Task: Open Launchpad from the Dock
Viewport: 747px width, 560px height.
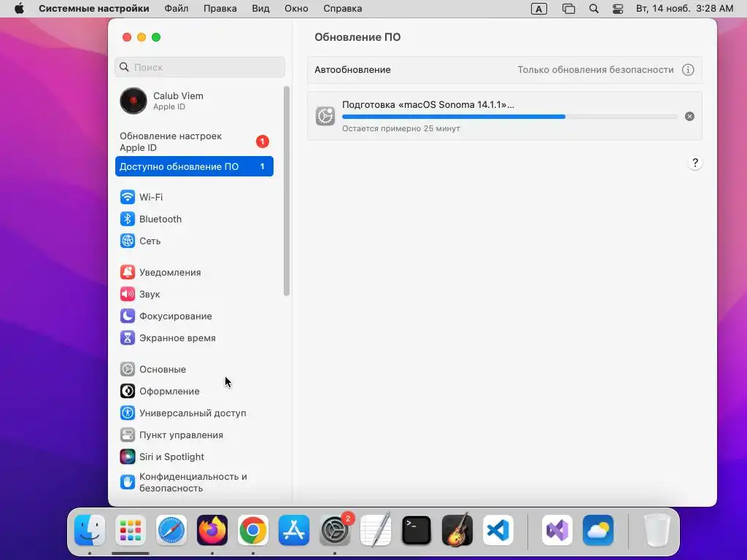Action: tap(131, 530)
